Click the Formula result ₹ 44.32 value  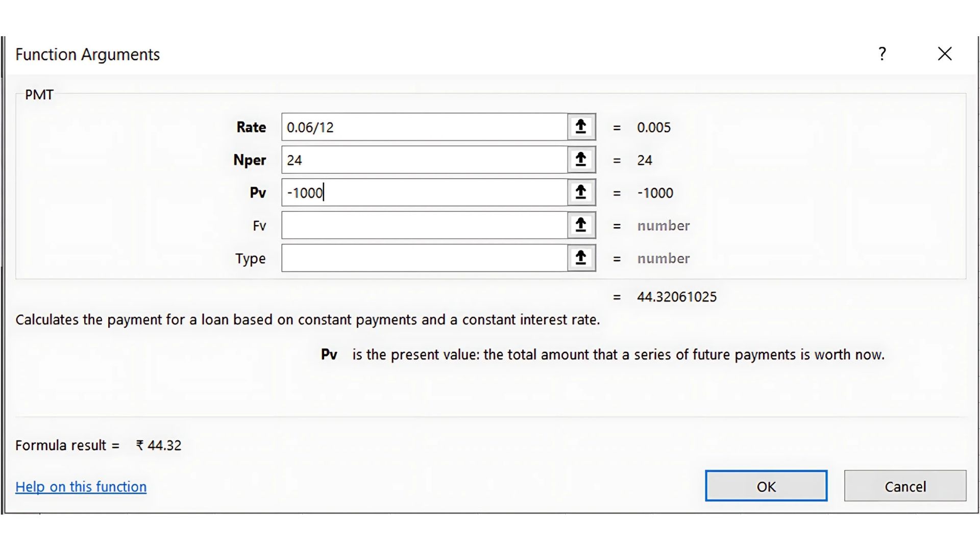coord(158,445)
